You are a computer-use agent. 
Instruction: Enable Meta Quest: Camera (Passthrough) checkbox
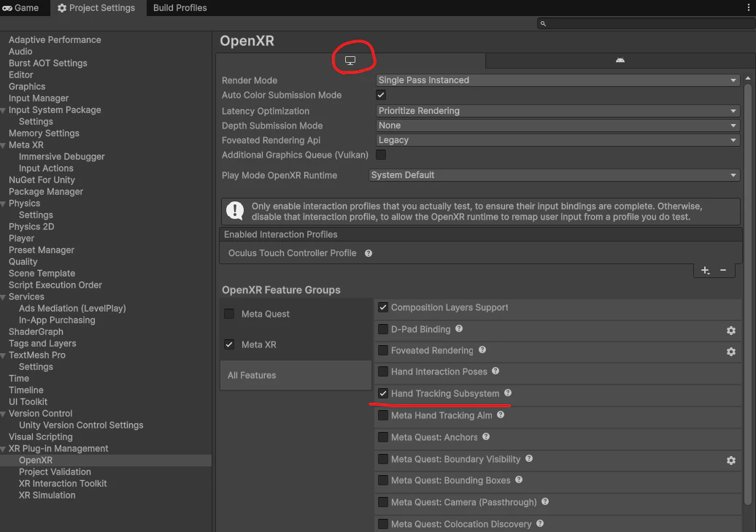coord(383,502)
